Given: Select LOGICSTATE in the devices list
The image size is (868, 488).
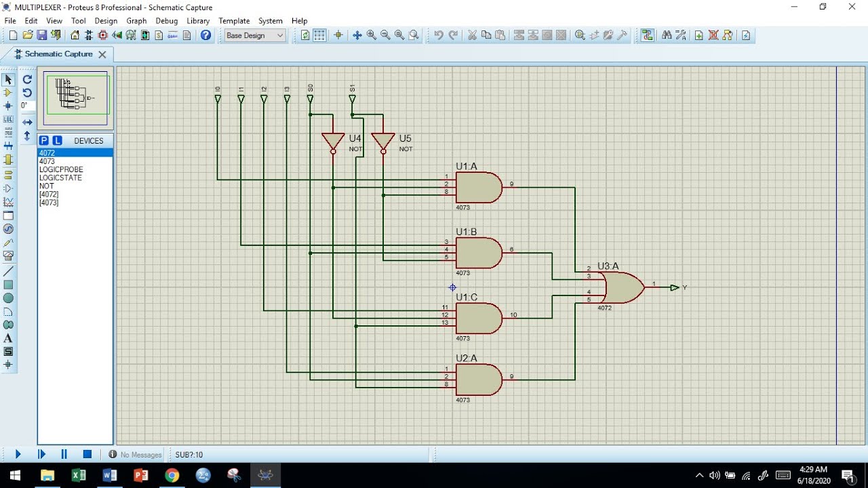Looking at the screenshot, I should [x=75, y=178].
